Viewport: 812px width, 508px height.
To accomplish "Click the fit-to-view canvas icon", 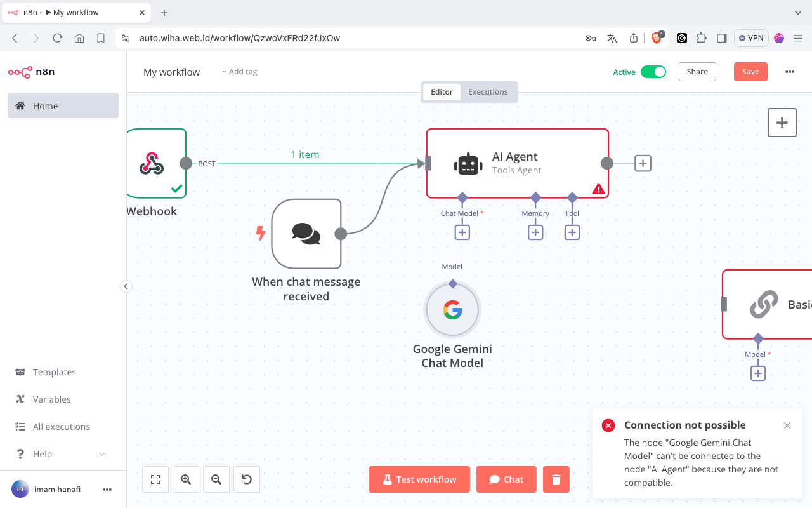I will pos(155,479).
